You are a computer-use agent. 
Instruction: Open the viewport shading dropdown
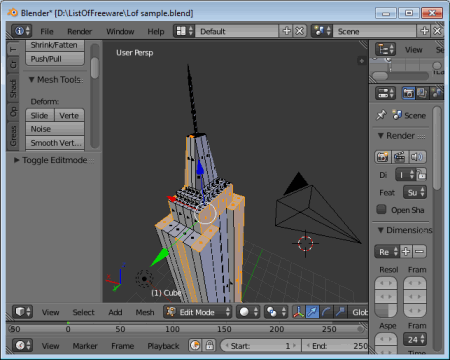pyautogui.click(x=248, y=312)
